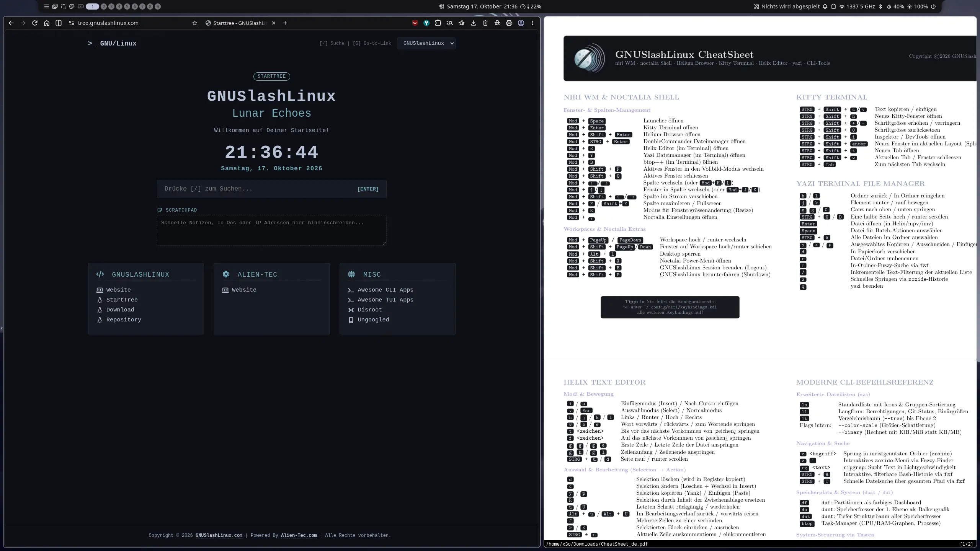
Task: Click the browser reload button
Action: coord(35,23)
